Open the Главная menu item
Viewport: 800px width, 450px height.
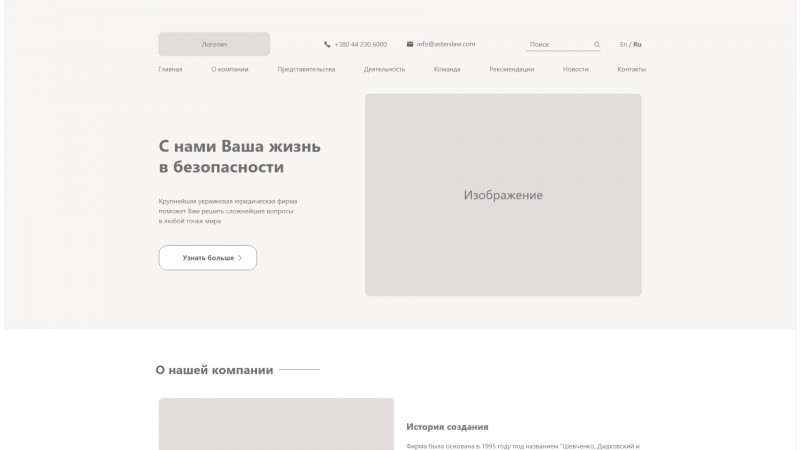click(x=170, y=69)
